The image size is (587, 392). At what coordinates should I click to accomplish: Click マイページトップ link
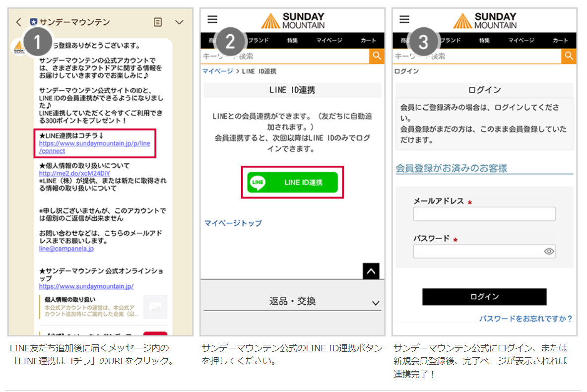233,223
